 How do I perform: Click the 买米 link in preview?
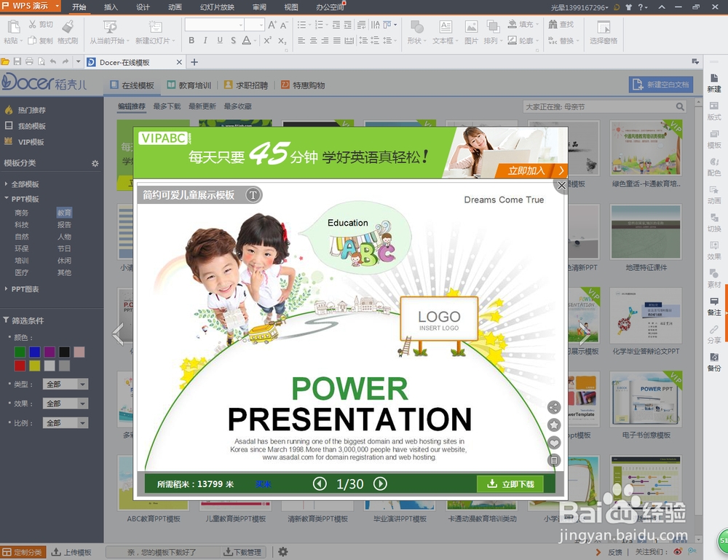(264, 484)
